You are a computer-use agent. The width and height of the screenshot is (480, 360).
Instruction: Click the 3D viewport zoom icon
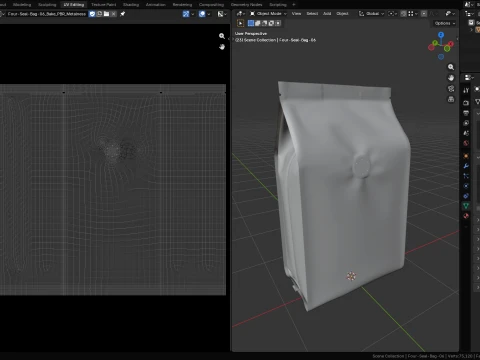coord(451,67)
